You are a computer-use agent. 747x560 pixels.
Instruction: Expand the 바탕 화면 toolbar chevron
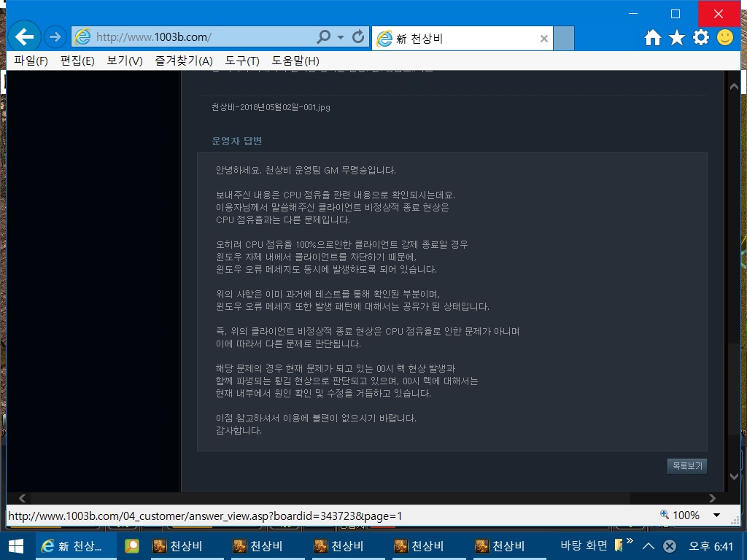[x=630, y=540]
